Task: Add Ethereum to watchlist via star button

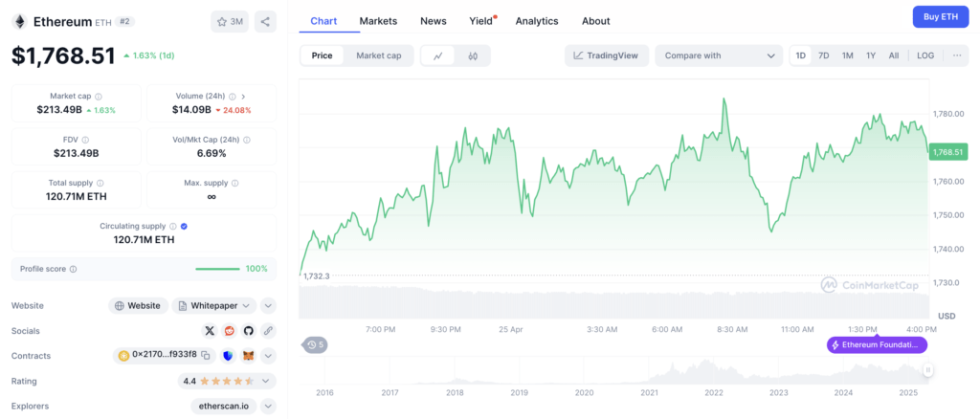Action: click(x=230, y=22)
